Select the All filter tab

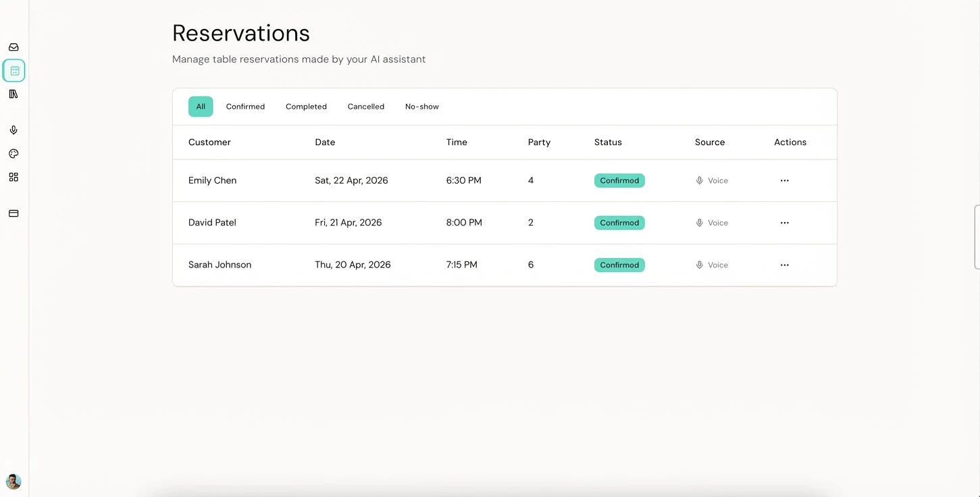pos(201,107)
